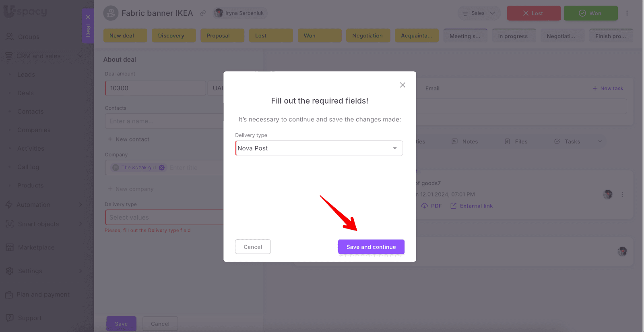Open the Files tab
The width and height of the screenshot is (644, 332).
[516, 141]
